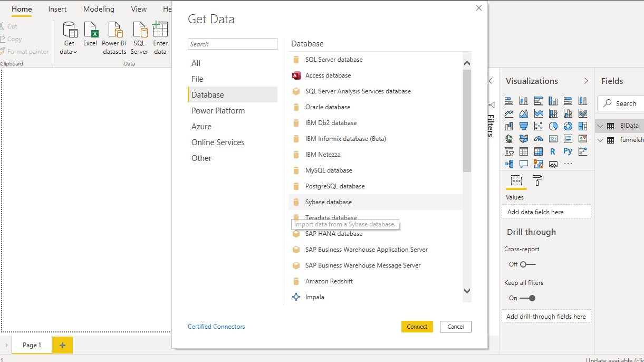Collapse the Visualizations pane with chevron
Image resolution: width=644 pixels, height=362 pixels.
586,81
